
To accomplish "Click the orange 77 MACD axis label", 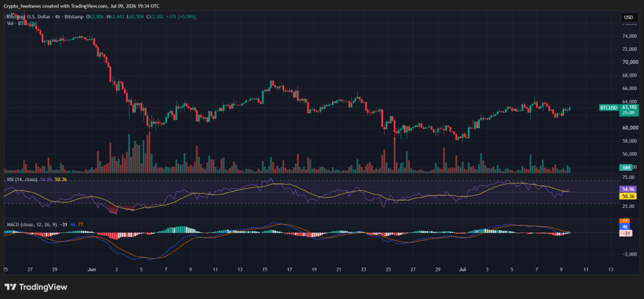I will [x=625, y=220].
